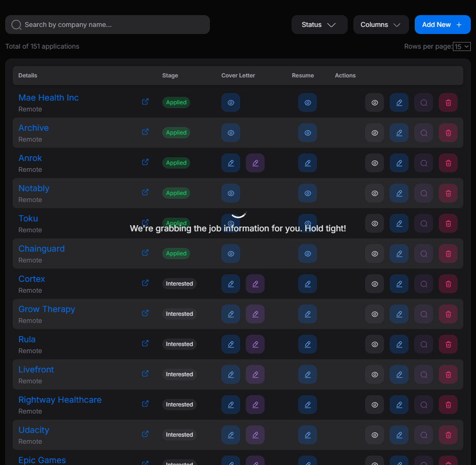View Livefront application details eye

pos(375,374)
